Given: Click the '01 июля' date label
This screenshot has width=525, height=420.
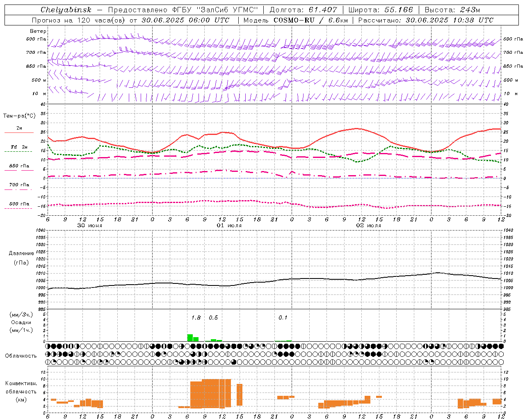Looking at the screenshot, I should [229, 226].
